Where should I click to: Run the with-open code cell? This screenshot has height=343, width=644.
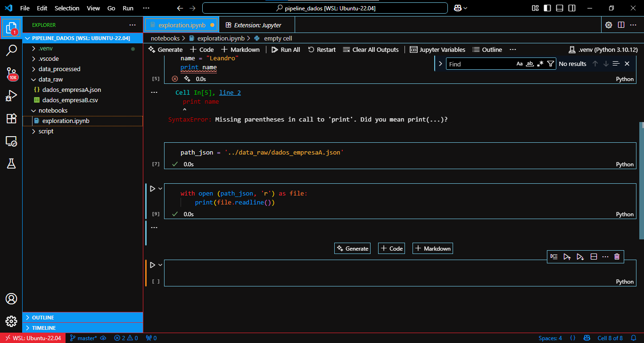click(x=152, y=188)
